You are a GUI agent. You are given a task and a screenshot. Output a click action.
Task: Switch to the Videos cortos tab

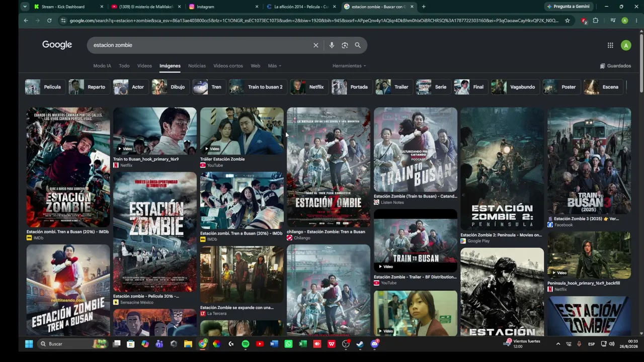pos(228,66)
